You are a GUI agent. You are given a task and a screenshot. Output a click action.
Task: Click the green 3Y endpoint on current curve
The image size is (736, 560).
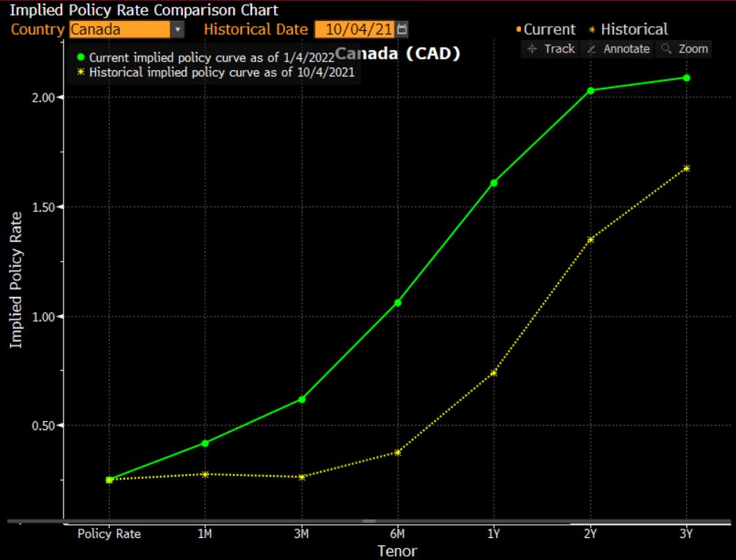point(687,77)
